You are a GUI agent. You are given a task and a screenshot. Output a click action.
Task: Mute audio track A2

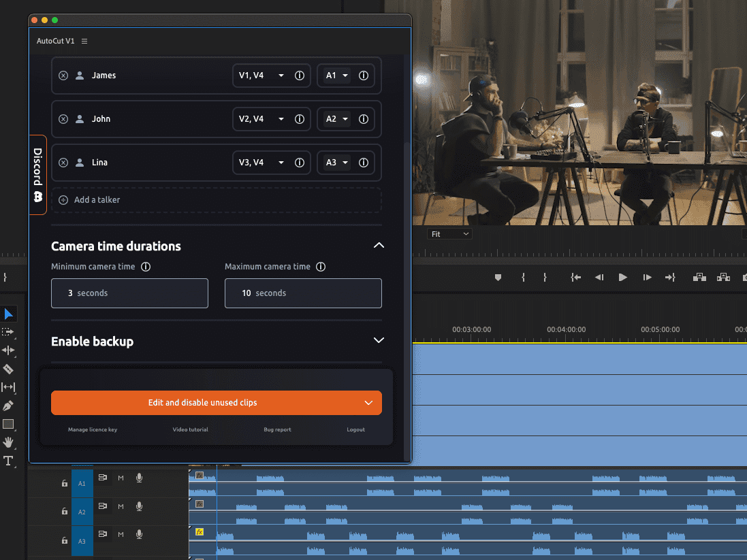(121, 507)
